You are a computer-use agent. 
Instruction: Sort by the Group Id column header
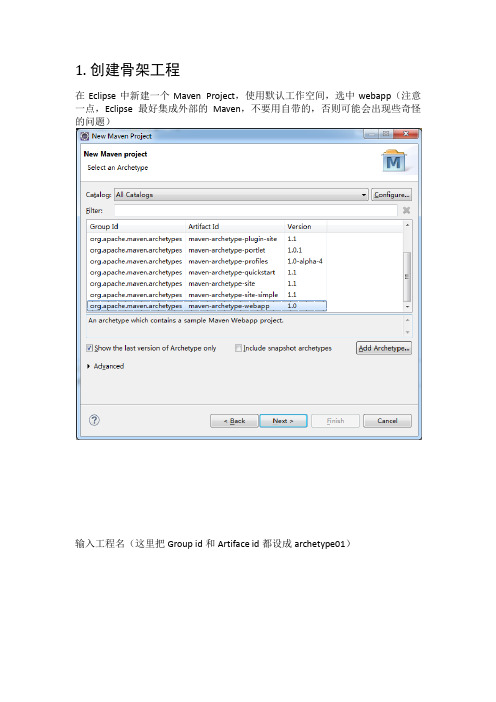click(136, 227)
